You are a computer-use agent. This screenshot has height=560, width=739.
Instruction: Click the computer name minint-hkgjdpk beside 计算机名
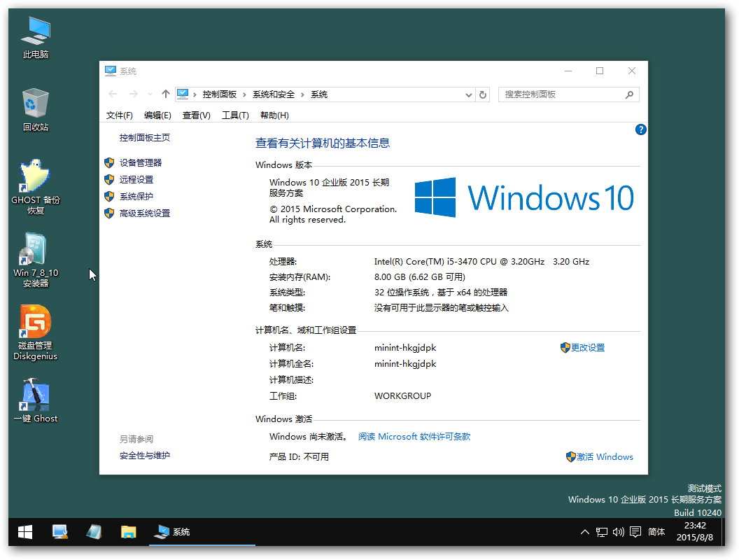405,348
